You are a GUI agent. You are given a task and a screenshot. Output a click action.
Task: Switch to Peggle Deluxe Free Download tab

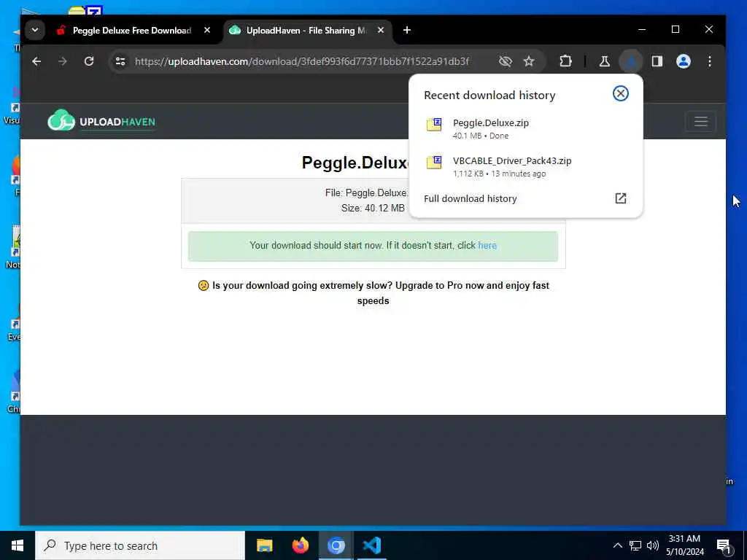pos(132,31)
